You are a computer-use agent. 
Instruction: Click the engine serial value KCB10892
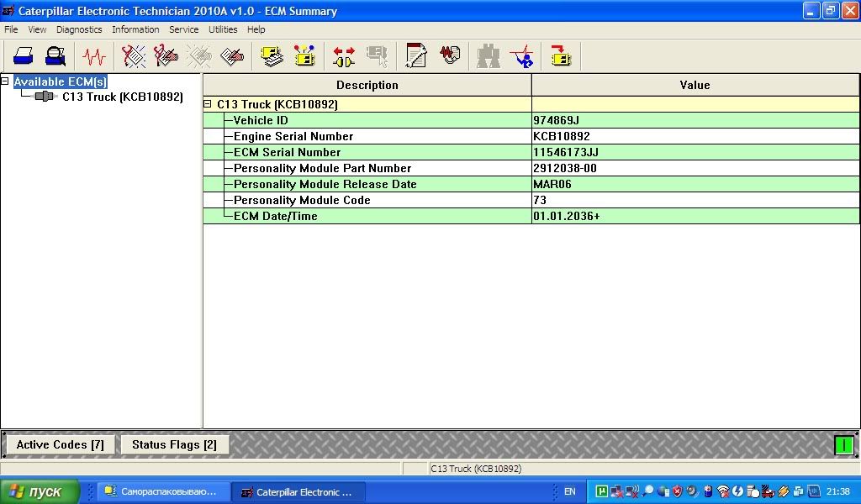point(562,136)
